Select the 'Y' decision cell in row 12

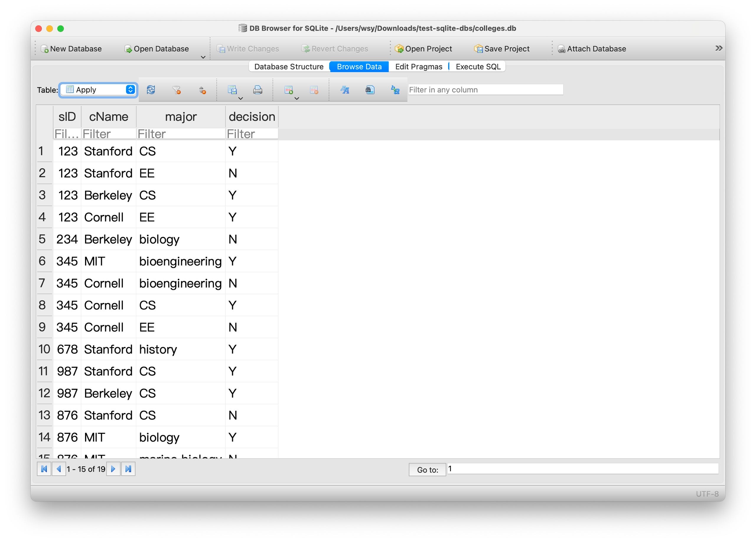pos(252,393)
